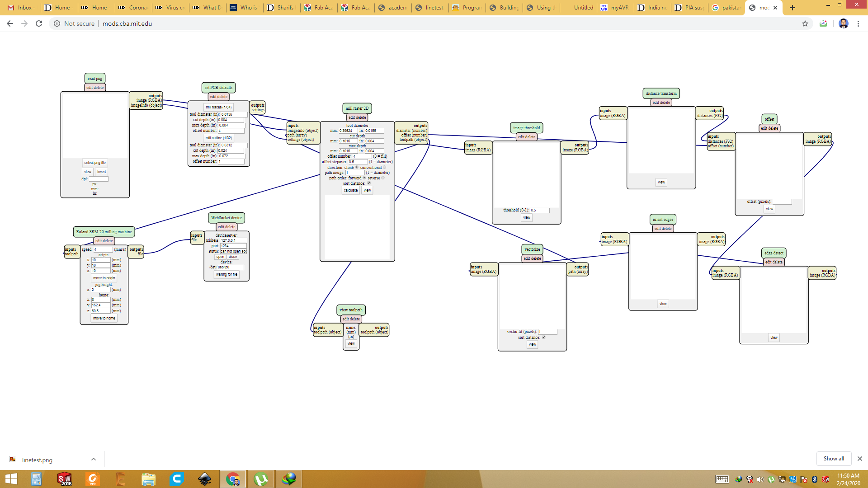Click the mill raster 2D module title
The height and width of the screenshot is (488, 868).
(x=357, y=108)
